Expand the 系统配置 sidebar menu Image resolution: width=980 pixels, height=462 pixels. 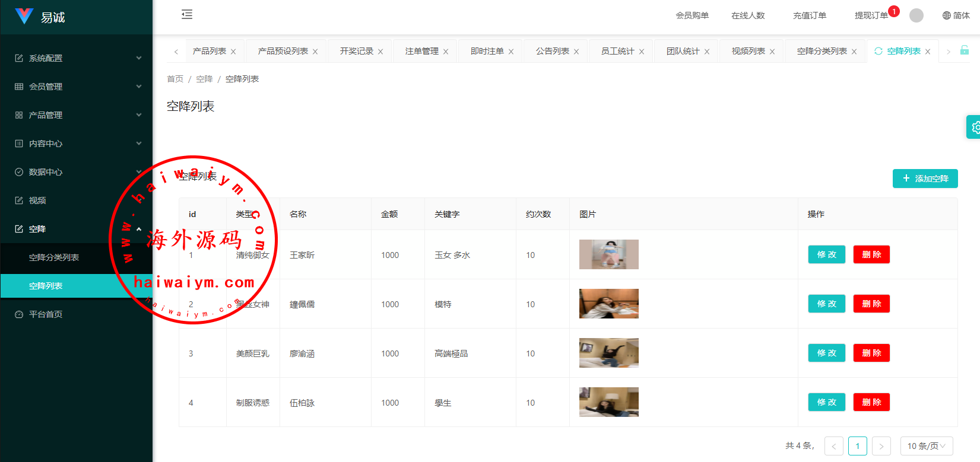pyautogui.click(x=76, y=58)
